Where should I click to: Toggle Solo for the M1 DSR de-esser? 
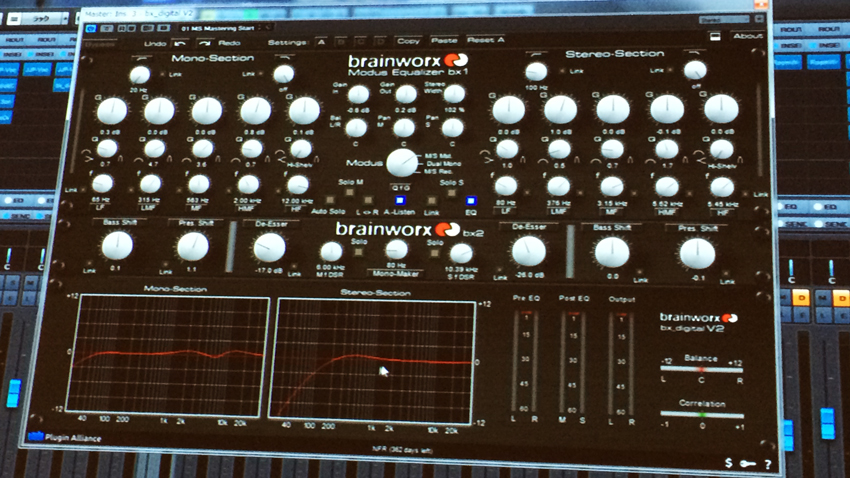click(x=358, y=252)
